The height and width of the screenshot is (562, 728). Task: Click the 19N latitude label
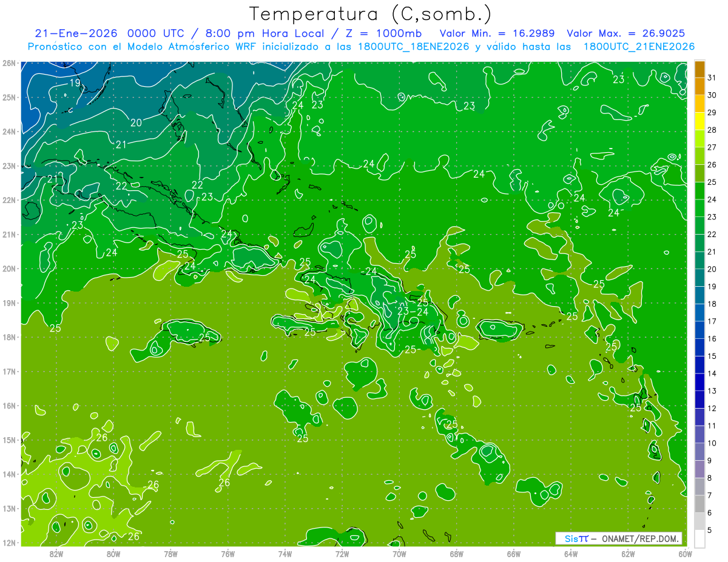pyautogui.click(x=9, y=303)
